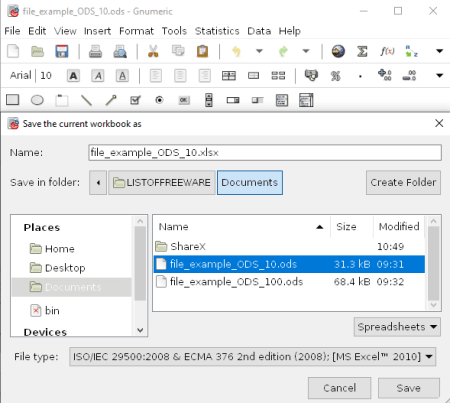The image size is (450, 403).
Task: Click the Cancel button
Action: pyautogui.click(x=339, y=388)
